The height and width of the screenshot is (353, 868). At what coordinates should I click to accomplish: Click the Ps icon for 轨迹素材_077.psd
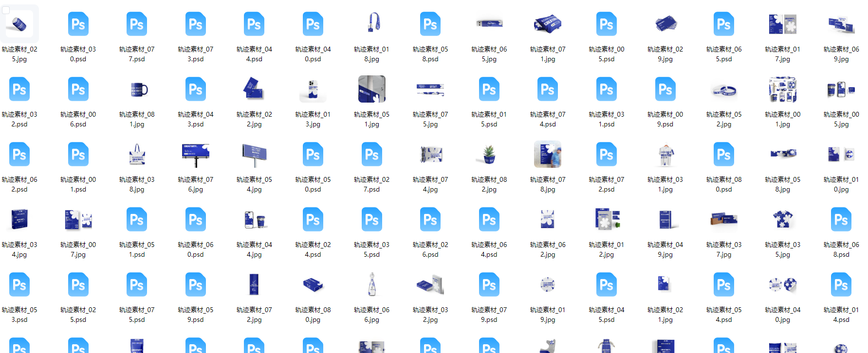(x=137, y=24)
